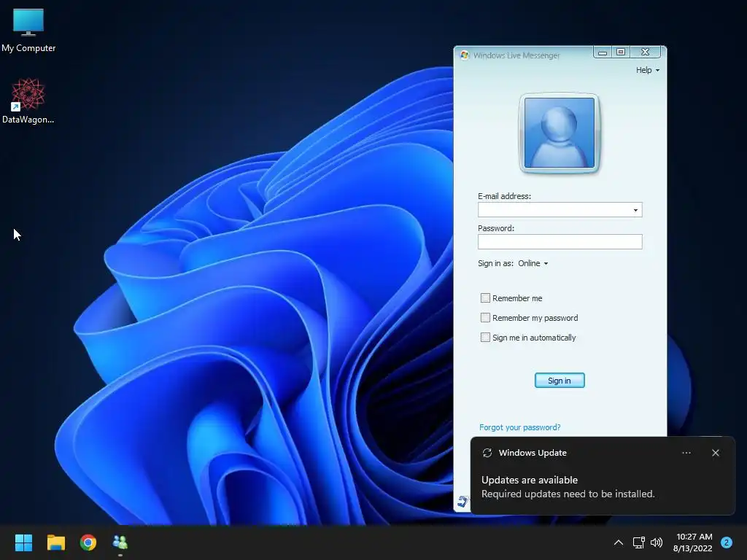The width and height of the screenshot is (747, 560).
Task: Show hidden tray icons chevron
Action: point(619,542)
